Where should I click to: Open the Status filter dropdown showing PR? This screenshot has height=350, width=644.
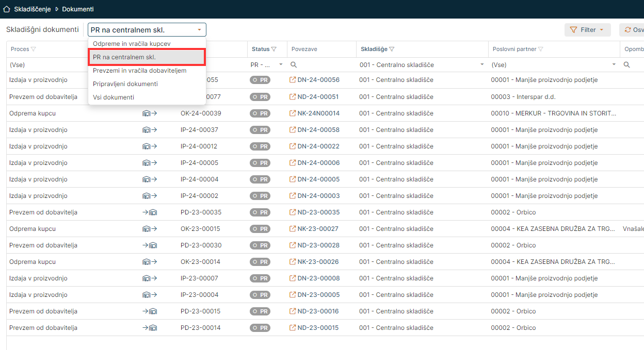tap(281, 65)
